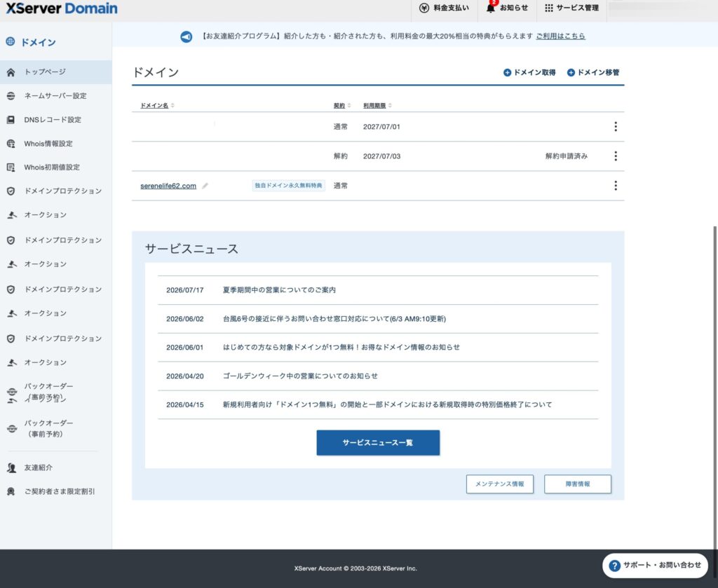Image resolution: width=718 pixels, height=588 pixels.
Task: Click the 2026/04/15 news date
Action: point(185,405)
